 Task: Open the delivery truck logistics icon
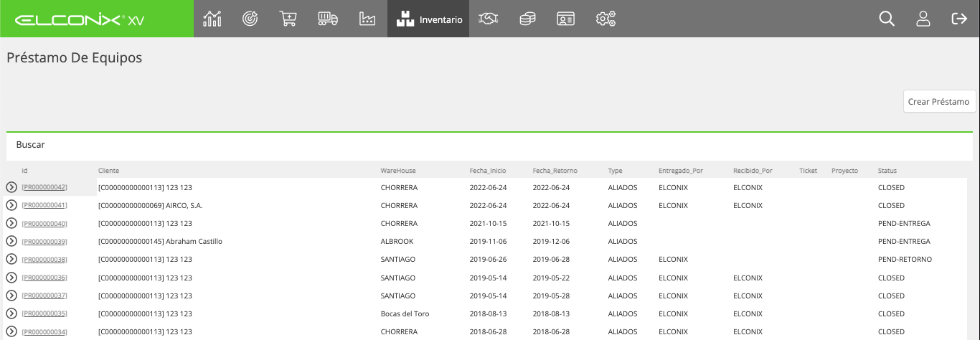click(328, 19)
